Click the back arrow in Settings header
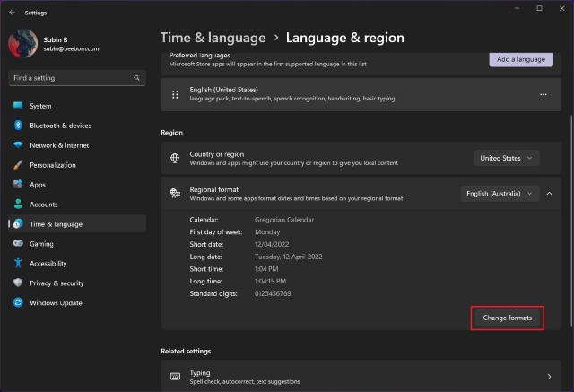Image resolution: width=574 pixels, height=392 pixels. coord(12,13)
